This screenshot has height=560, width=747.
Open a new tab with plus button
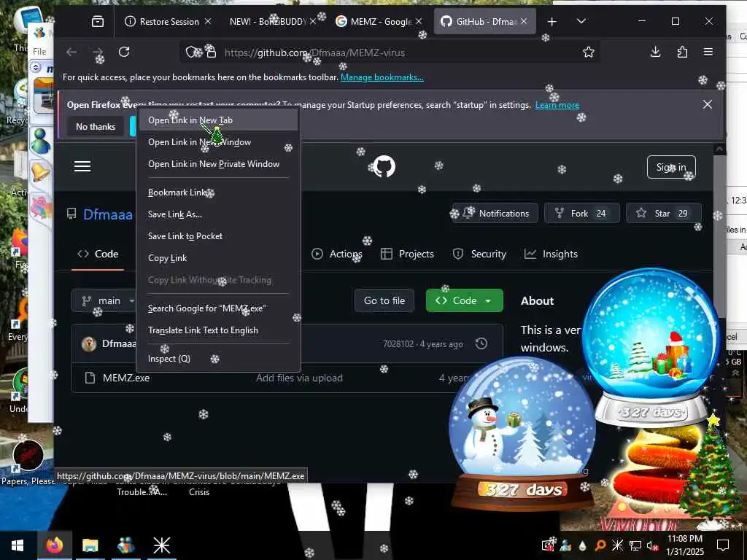551,21
